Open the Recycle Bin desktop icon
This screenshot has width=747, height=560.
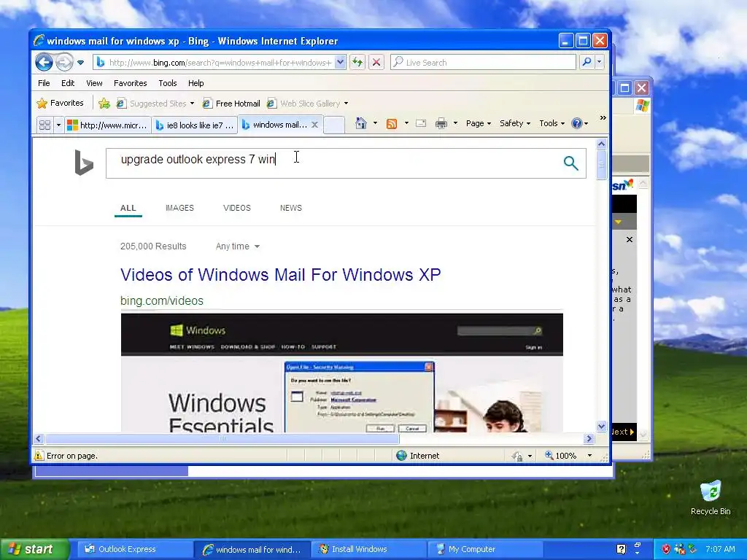[711, 497]
